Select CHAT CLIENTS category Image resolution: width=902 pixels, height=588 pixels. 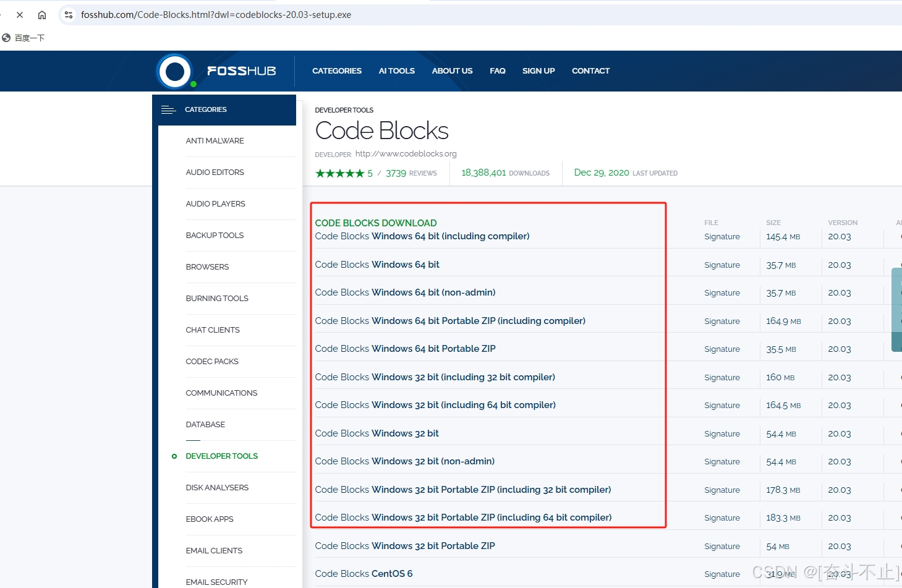213,330
